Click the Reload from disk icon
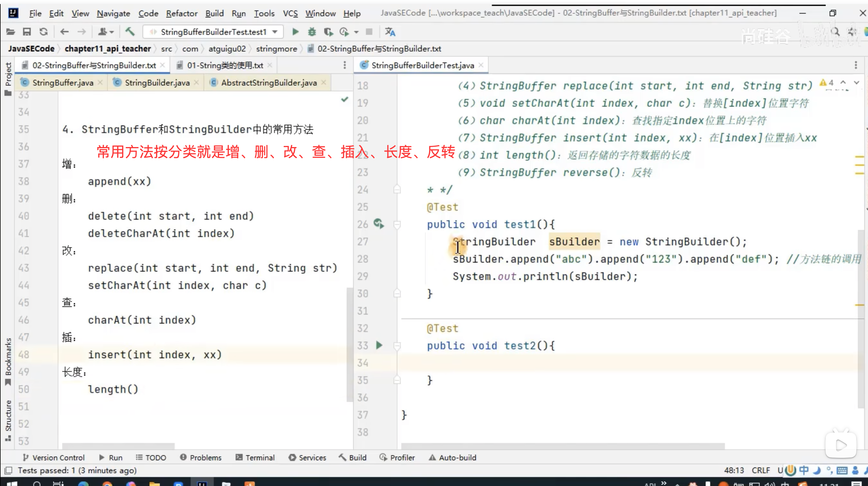Image resolution: width=868 pixels, height=486 pixels. [43, 32]
